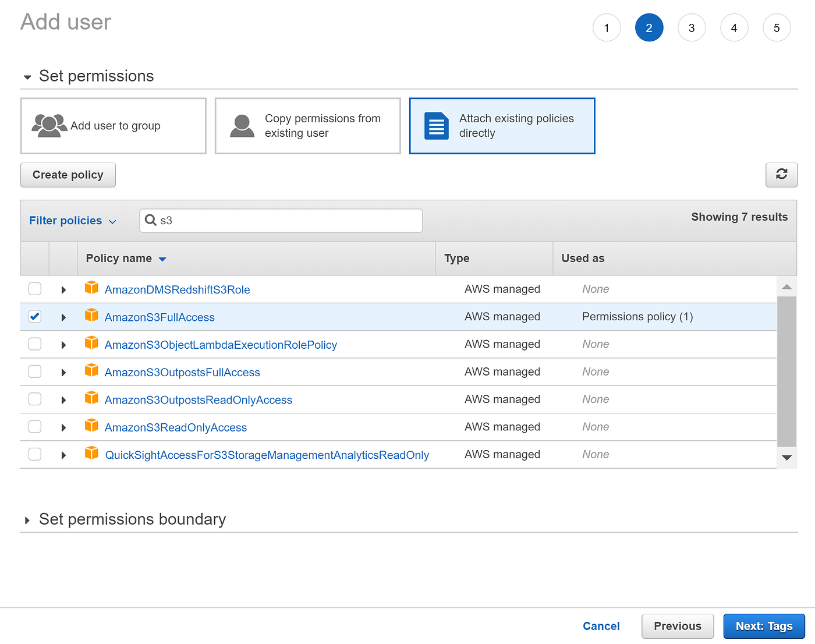The height and width of the screenshot is (644, 815).
Task: Click the scroll-down arrow on the policy list
Action: pos(786,458)
